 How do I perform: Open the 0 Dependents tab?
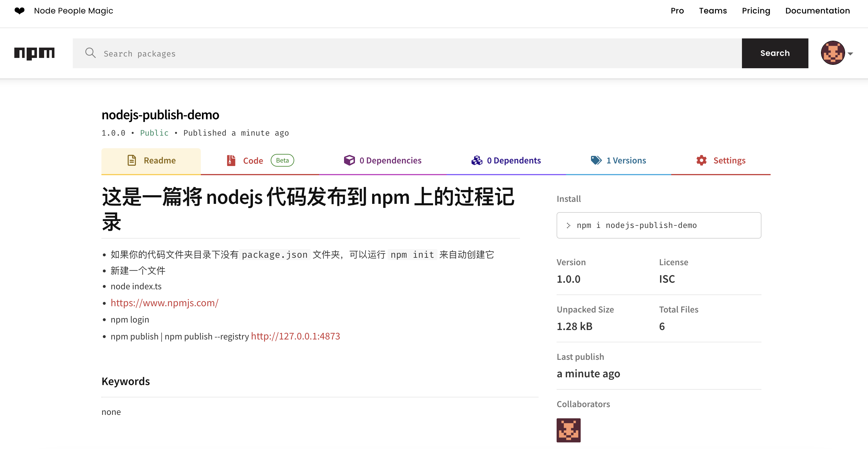(506, 161)
